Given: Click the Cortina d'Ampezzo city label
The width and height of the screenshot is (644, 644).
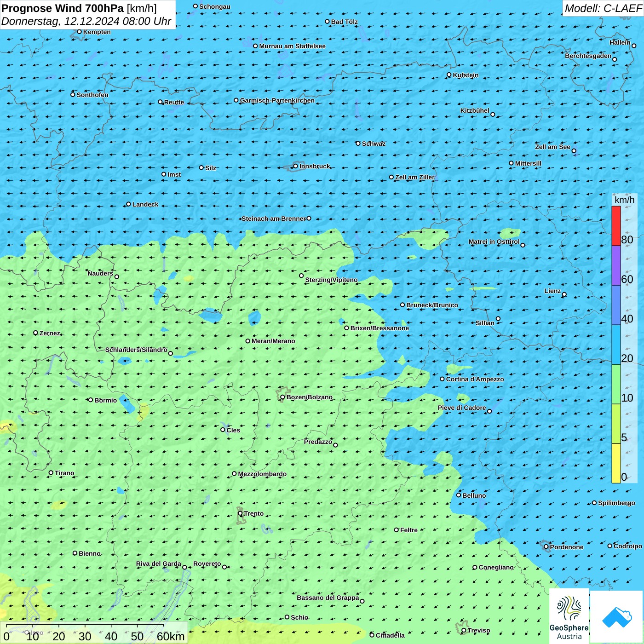Looking at the screenshot, I should click(475, 379).
